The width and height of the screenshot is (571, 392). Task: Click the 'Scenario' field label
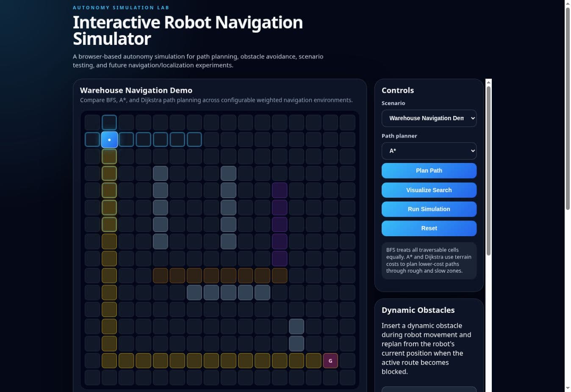[393, 103]
